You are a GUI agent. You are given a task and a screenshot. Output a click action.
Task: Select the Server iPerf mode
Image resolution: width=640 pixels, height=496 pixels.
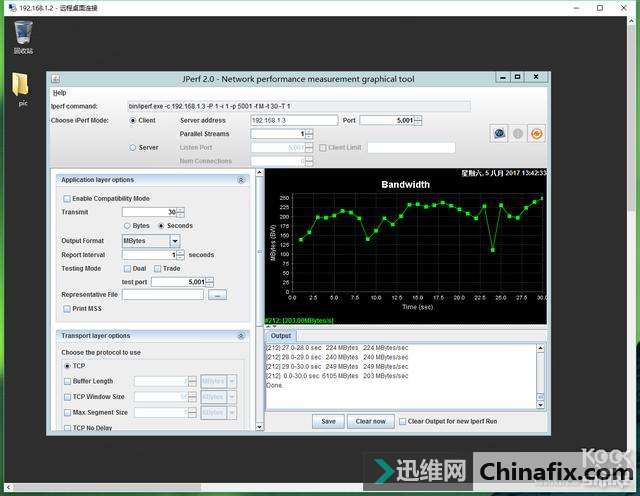point(133,147)
